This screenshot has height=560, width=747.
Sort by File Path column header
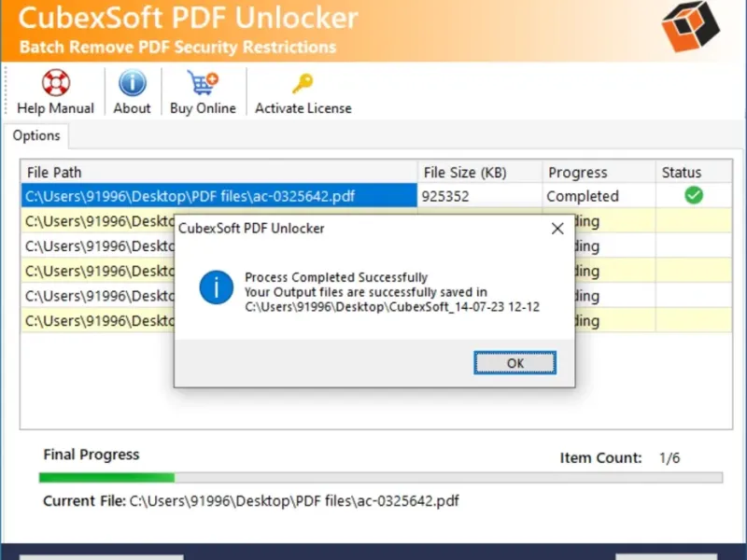(219, 172)
